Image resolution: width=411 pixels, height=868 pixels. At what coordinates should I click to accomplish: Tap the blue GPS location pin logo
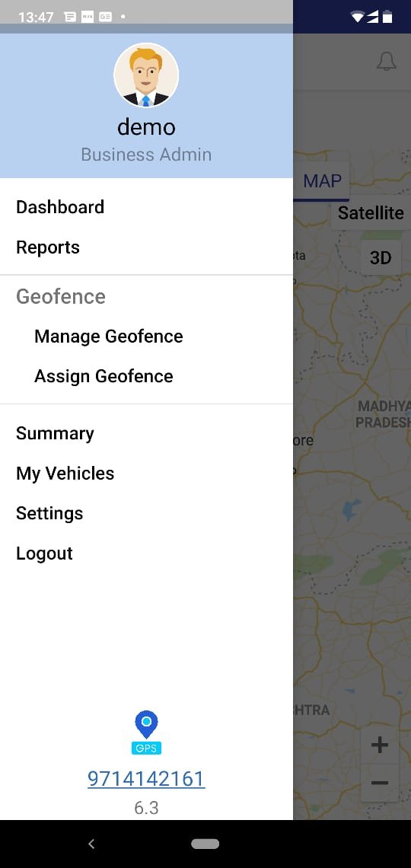click(147, 732)
